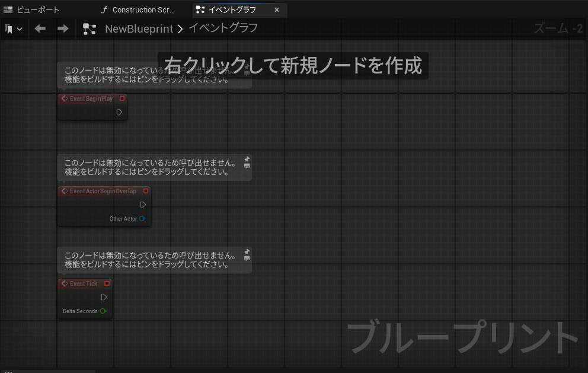Toggle pin on Event Tick comment bubble
Viewport: 588px width, 373px height.
247,251
